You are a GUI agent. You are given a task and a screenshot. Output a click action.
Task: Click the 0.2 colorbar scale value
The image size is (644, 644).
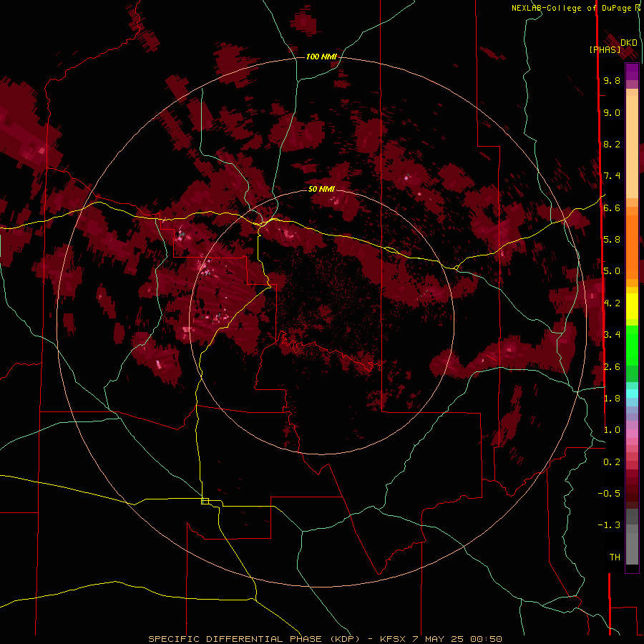(612, 462)
